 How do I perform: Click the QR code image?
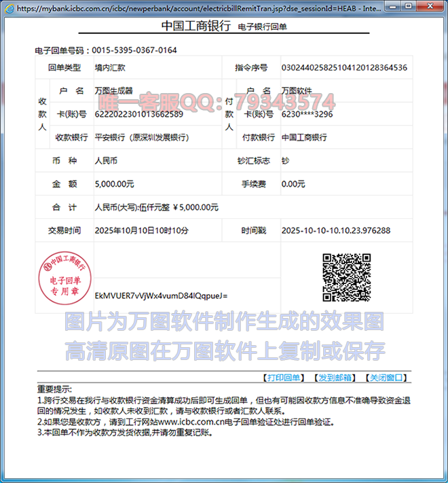(346, 277)
